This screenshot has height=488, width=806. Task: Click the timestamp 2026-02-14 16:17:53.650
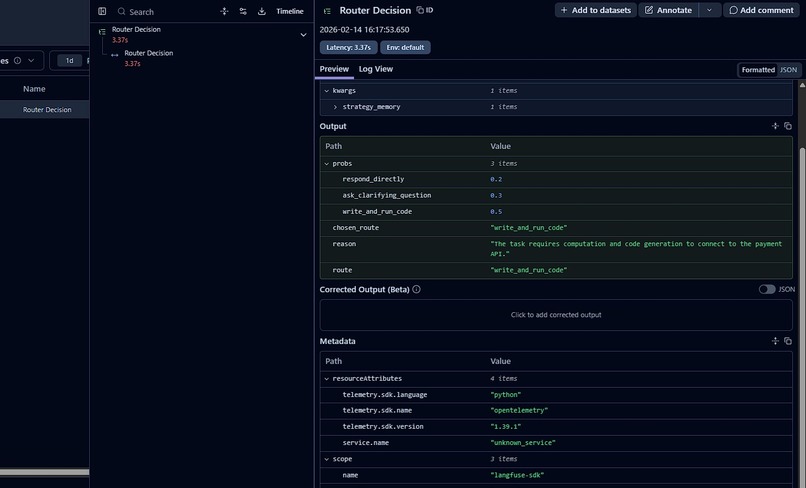click(x=364, y=30)
